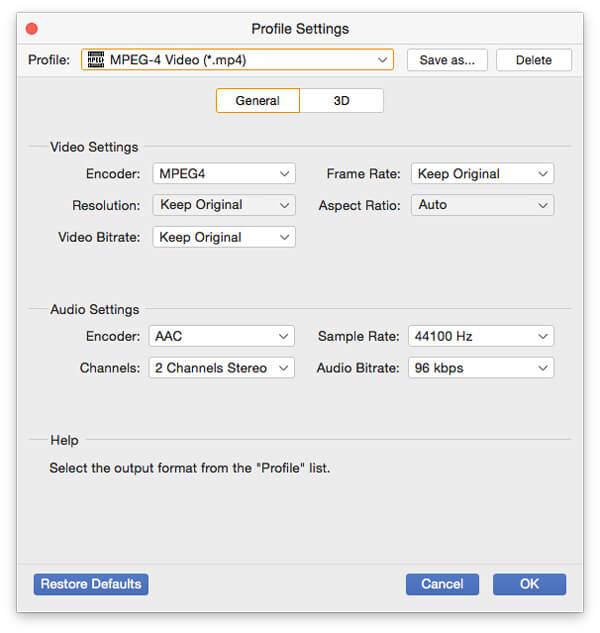
Task: Open the Frame Rate dropdown
Action: pyautogui.click(x=482, y=174)
